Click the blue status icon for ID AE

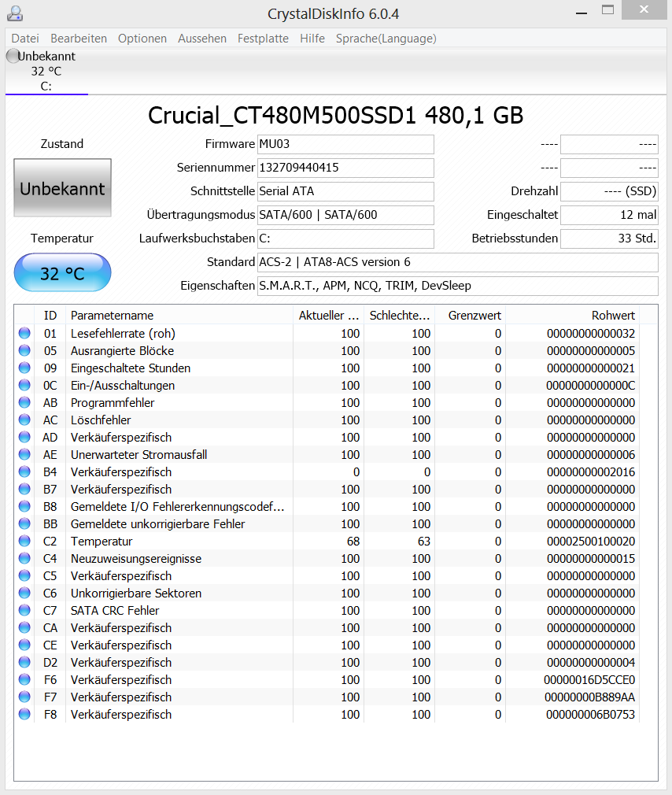click(24, 454)
